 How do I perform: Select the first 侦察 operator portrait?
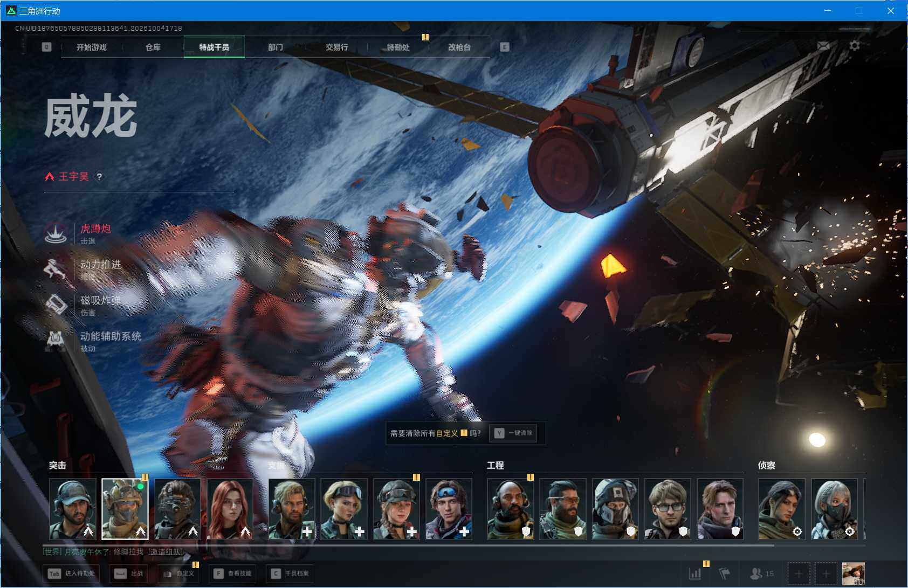[782, 509]
